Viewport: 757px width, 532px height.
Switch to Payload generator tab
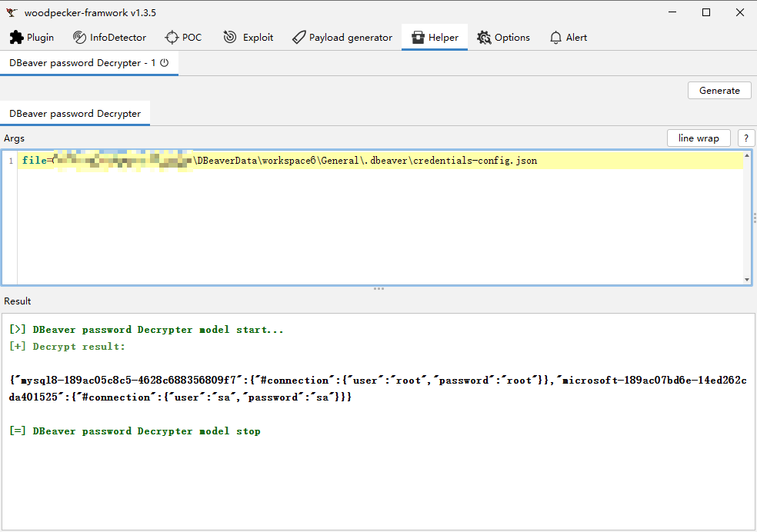(x=342, y=37)
